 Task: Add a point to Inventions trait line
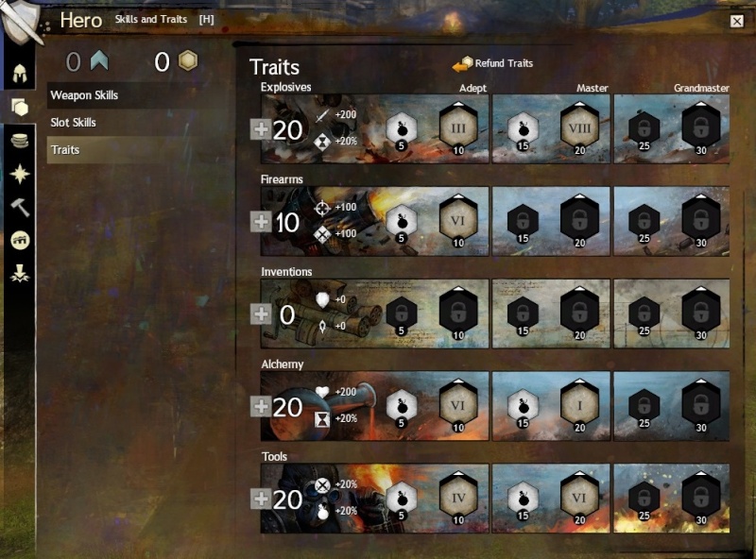(261, 314)
